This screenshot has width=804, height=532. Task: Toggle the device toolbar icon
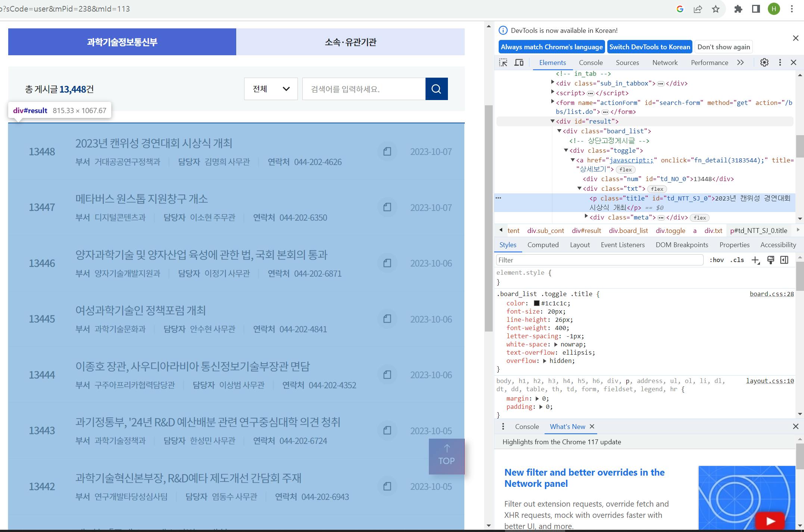pos(519,63)
